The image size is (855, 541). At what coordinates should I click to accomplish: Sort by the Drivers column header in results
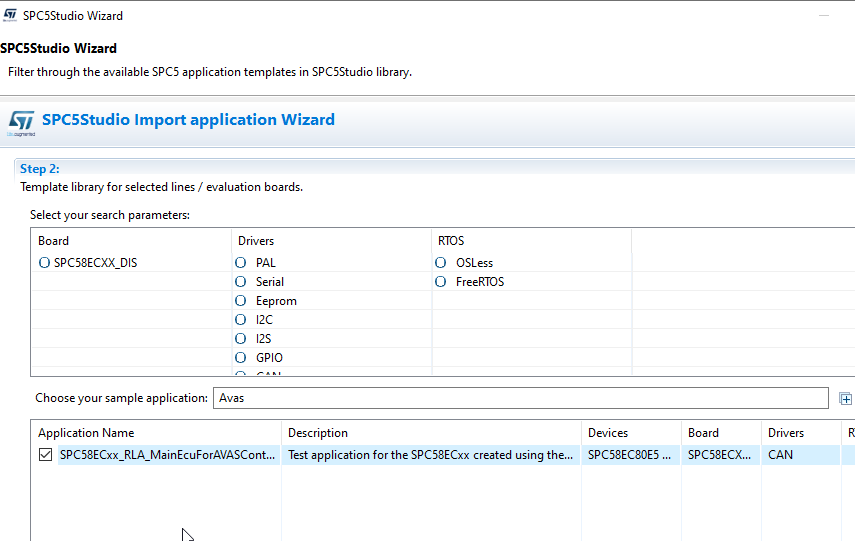click(x=801, y=433)
